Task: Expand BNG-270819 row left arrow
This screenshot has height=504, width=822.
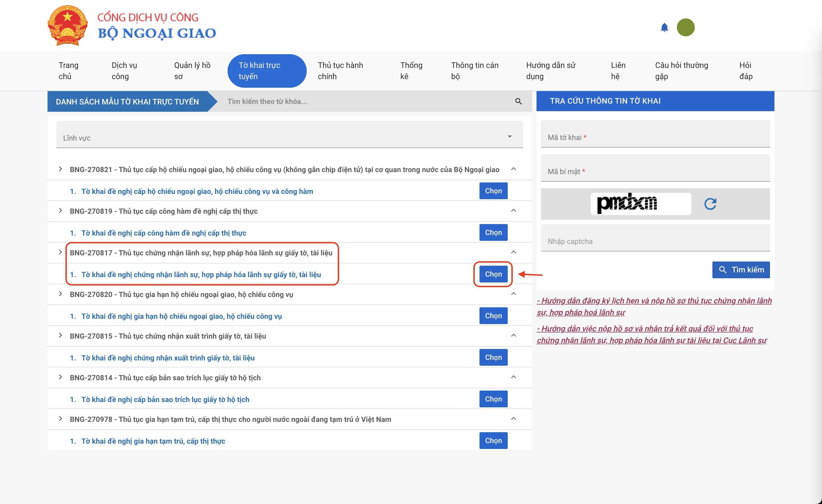Action: 60,211
